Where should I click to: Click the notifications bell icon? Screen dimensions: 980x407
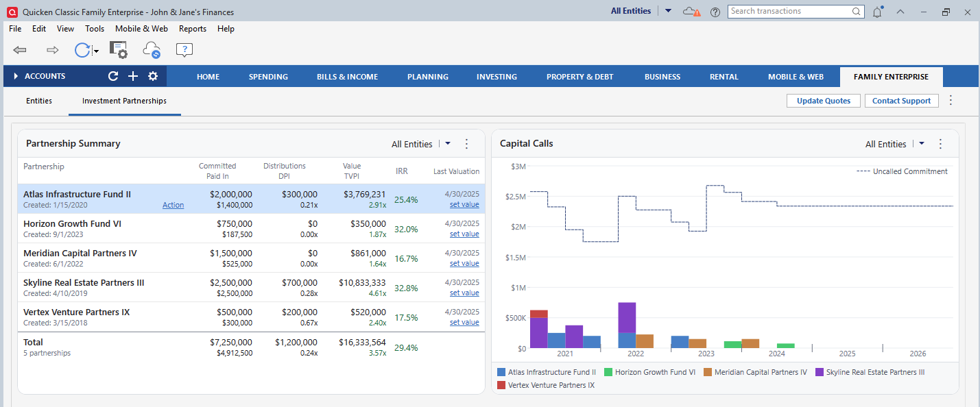[x=877, y=12]
